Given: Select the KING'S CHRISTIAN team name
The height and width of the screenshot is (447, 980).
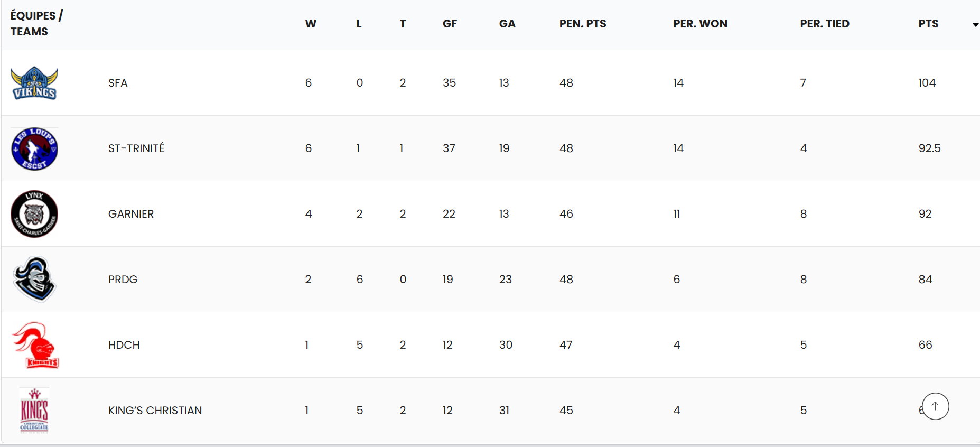Looking at the screenshot, I should (155, 411).
